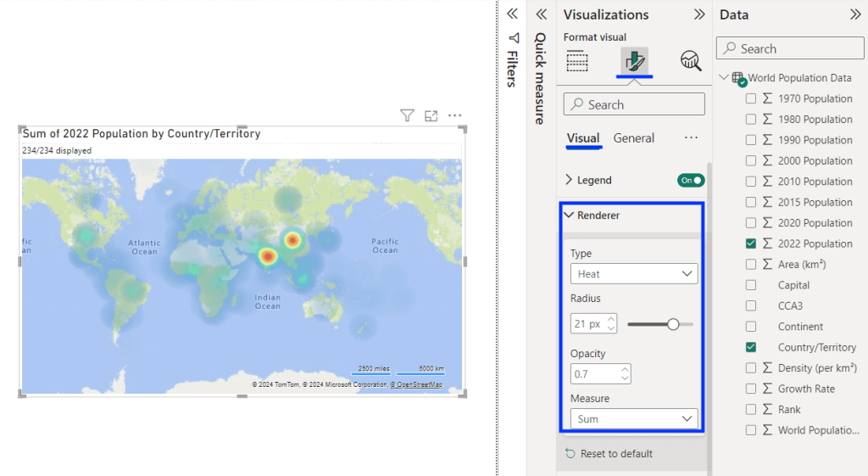Click the Filters funnel icon in collapsed pane
This screenshot has width=868, height=476.
point(514,38)
